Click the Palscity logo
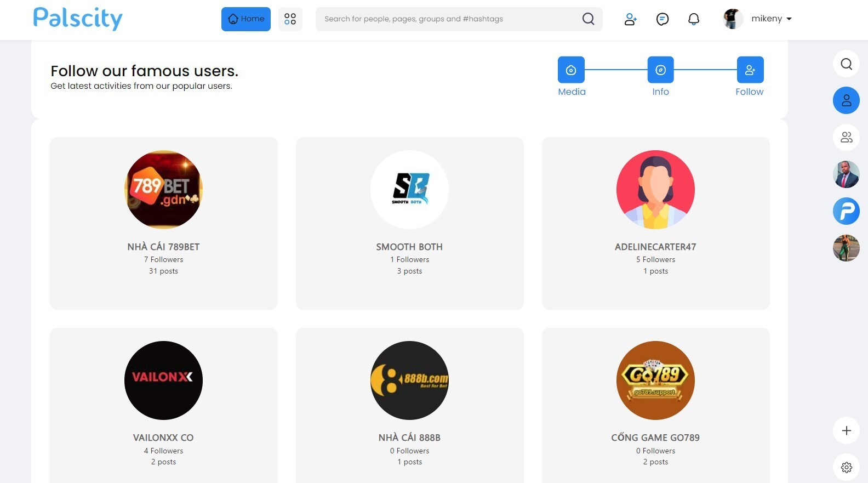Image resolution: width=868 pixels, height=483 pixels. (78, 19)
